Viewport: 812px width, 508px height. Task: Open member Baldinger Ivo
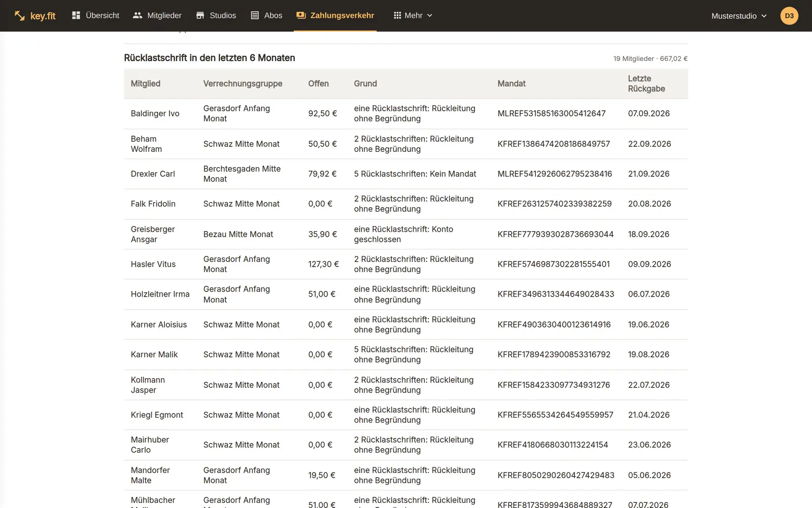[x=155, y=113]
